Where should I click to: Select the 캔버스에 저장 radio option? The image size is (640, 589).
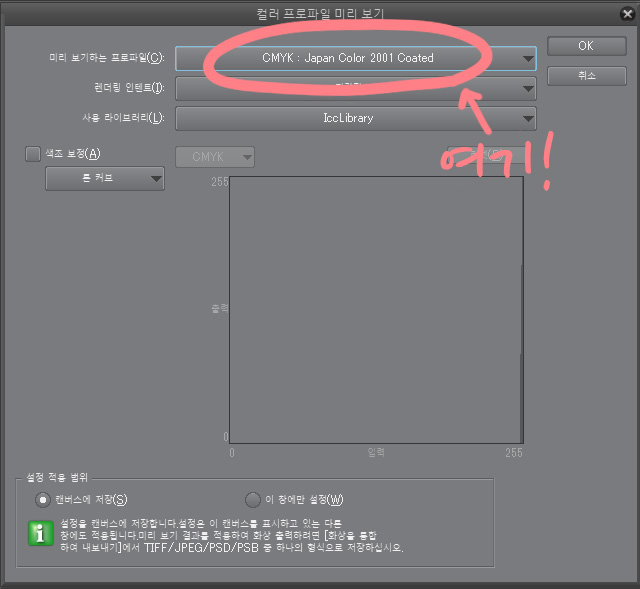(x=42, y=500)
